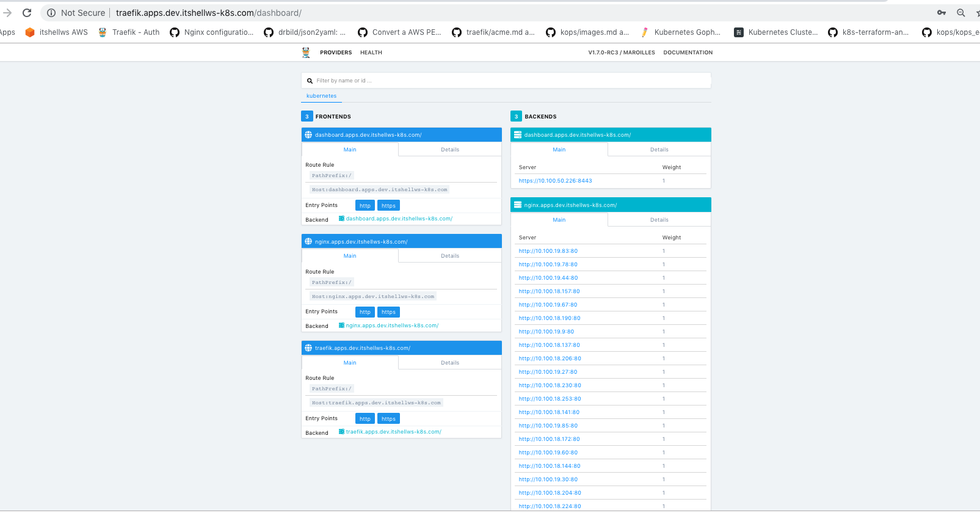Viewport: 980px width, 513px height.
Task: Open the HEALTH menu item
Action: [x=371, y=53]
